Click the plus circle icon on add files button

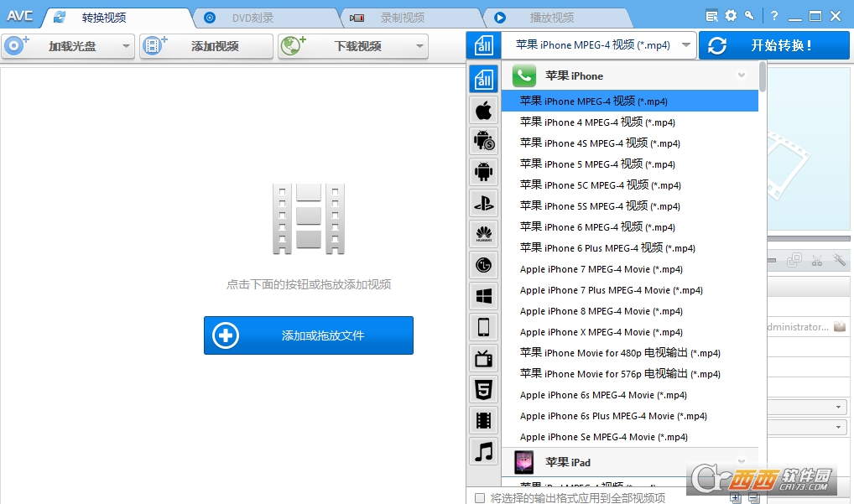click(x=226, y=335)
